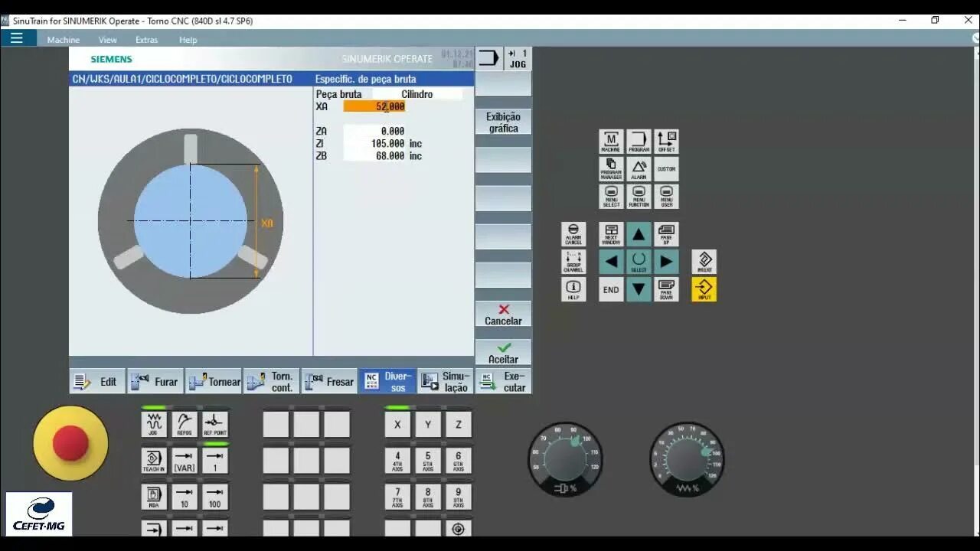Select the Z axis key
980x551 pixels.
459,424
